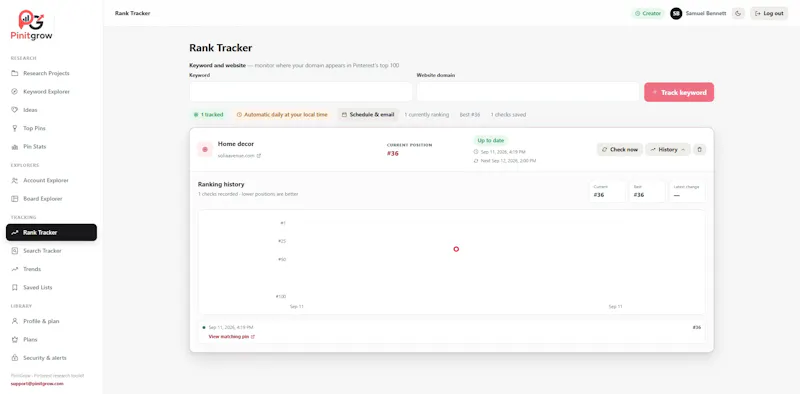Viewport: 800px width, 394px height.
Task: Select the Trends icon in sidebar
Action: coord(14,269)
